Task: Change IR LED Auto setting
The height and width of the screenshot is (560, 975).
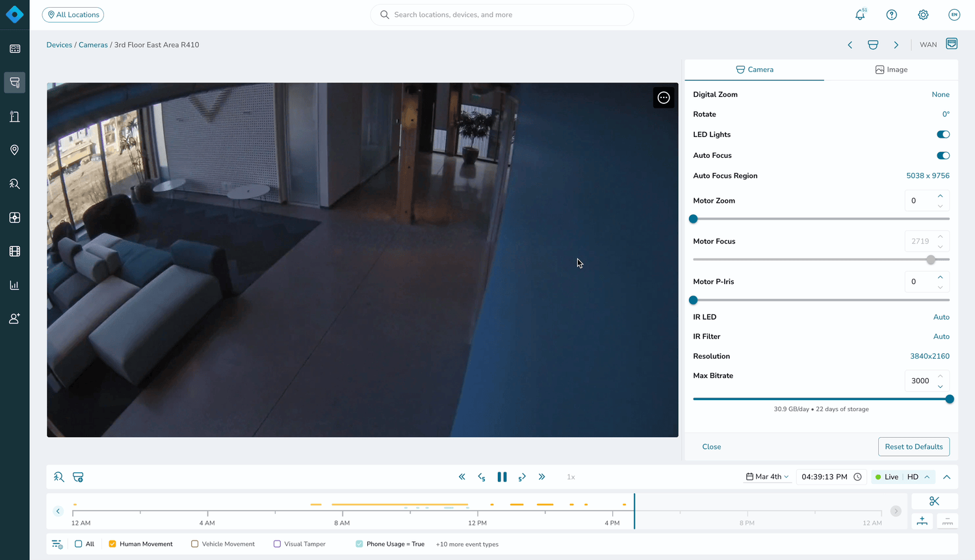Action: (x=941, y=317)
